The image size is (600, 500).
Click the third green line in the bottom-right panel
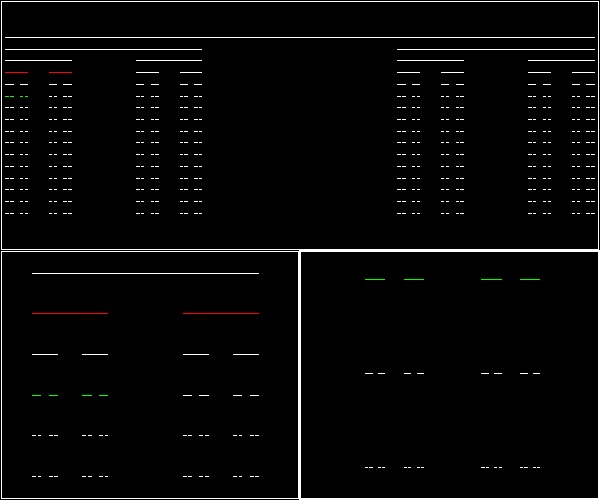(x=491, y=279)
